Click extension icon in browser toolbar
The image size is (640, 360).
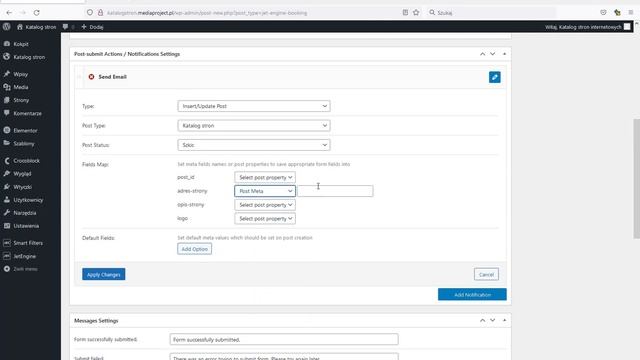pos(617,13)
